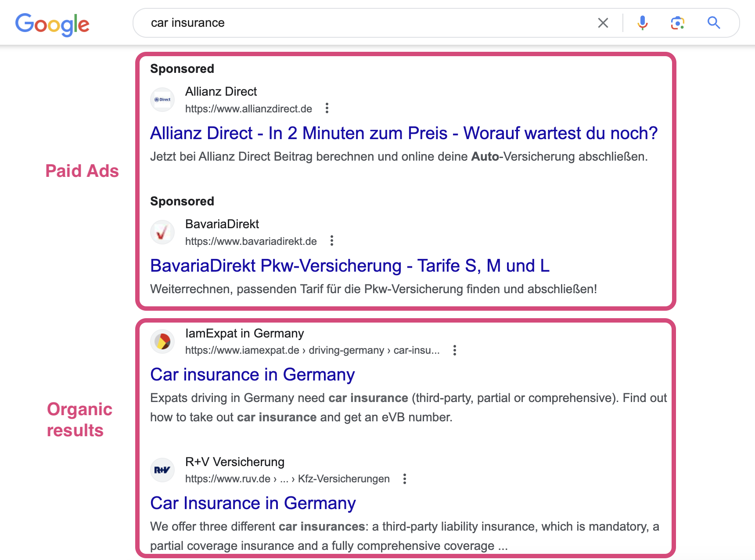755x560 pixels.
Task: Click the iamexpat.de driving-germany breadcrumb URL
Action: [313, 350]
